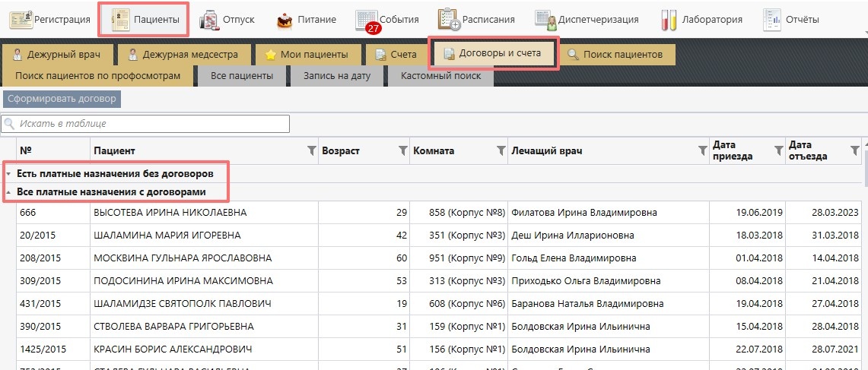Image resolution: width=868 pixels, height=370 pixels.
Task: Expand group Есть платные назначения без договоров
Action: tap(8, 174)
